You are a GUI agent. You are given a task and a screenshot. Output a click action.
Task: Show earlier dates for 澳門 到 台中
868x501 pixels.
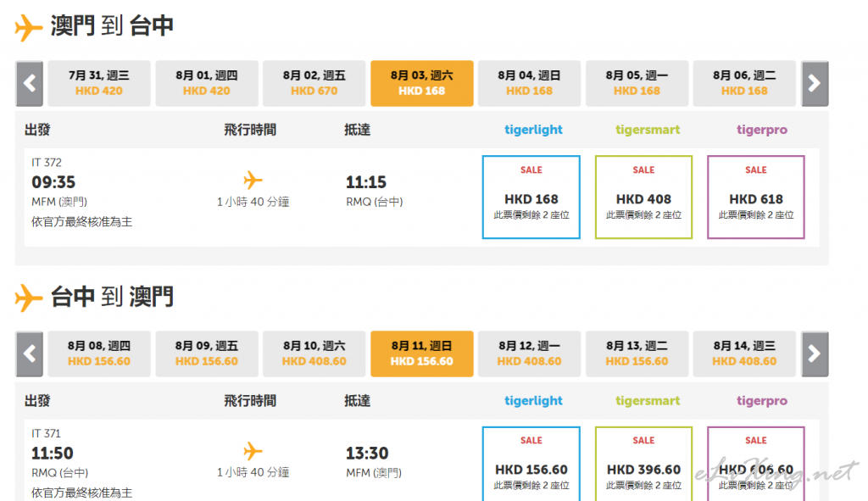(x=30, y=84)
